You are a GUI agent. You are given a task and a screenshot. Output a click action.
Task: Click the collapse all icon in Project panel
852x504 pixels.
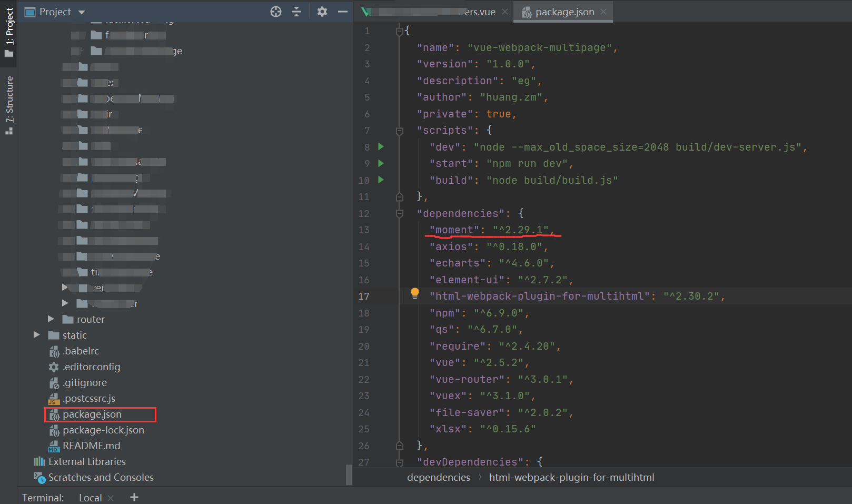click(x=296, y=12)
